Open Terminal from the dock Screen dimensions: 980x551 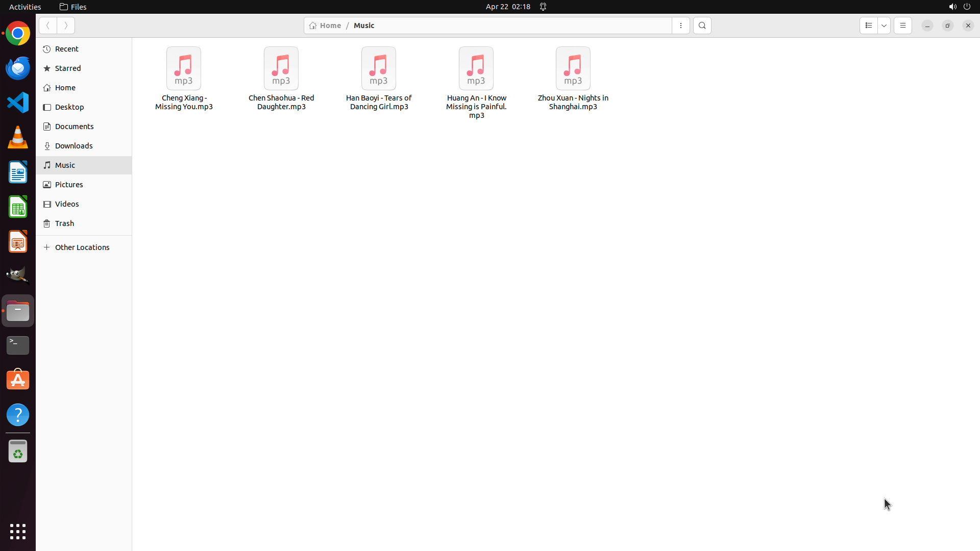pos(18,345)
